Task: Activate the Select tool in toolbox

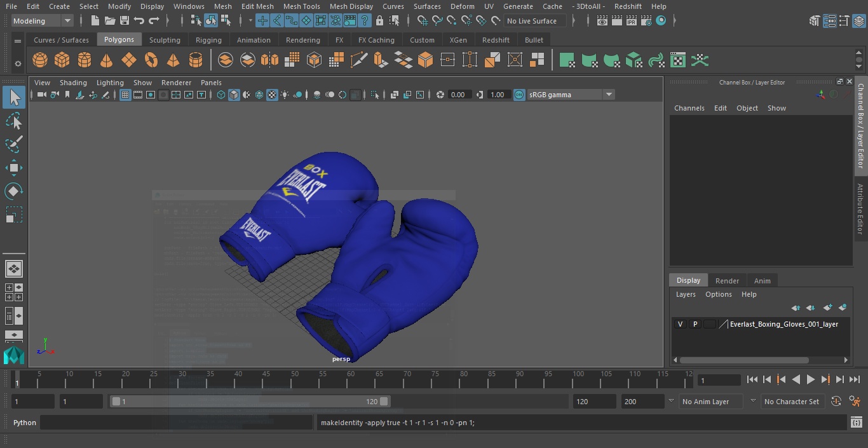Action: (13, 97)
